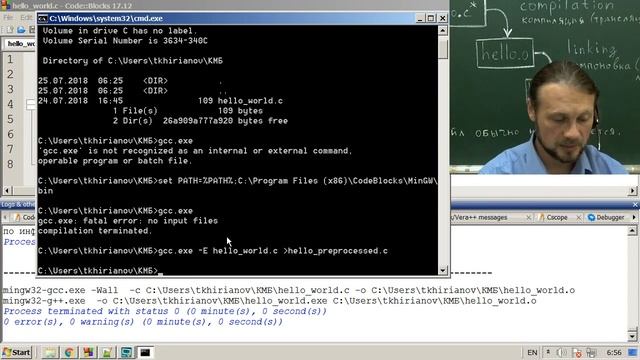640x360 pixels.
Task: Click 'mingw32-gcc.exe -Wall' build log line
Action: [x=289, y=290]
